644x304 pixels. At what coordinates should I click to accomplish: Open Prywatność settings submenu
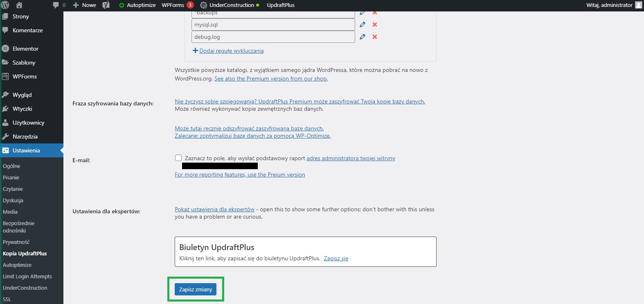pos(16,242)
